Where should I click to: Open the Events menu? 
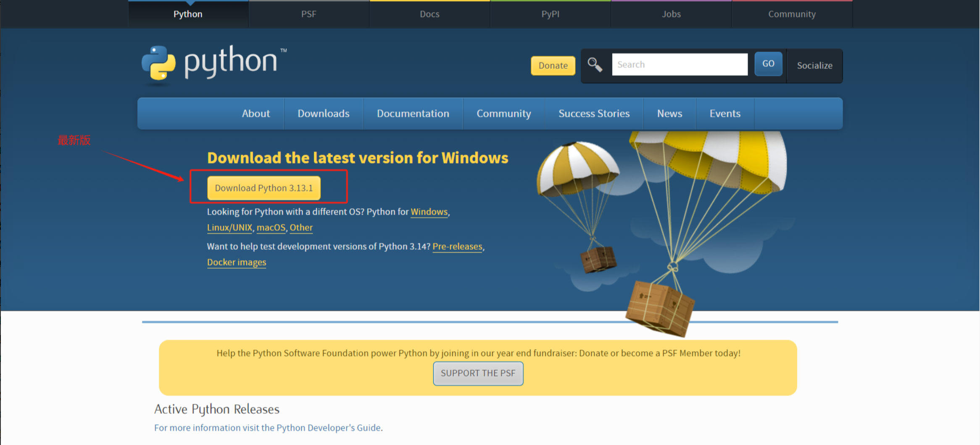(x=725, y=114)
